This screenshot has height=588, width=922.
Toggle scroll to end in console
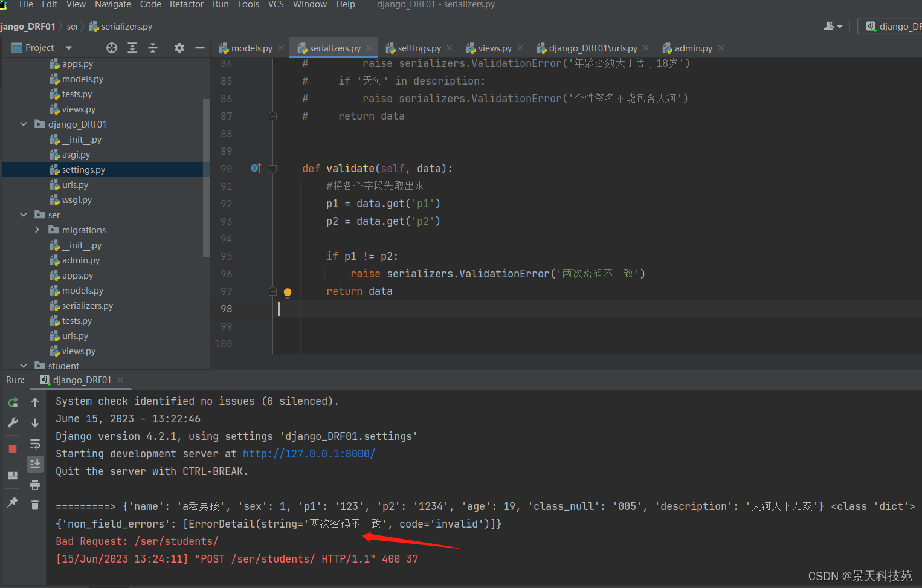35,464
